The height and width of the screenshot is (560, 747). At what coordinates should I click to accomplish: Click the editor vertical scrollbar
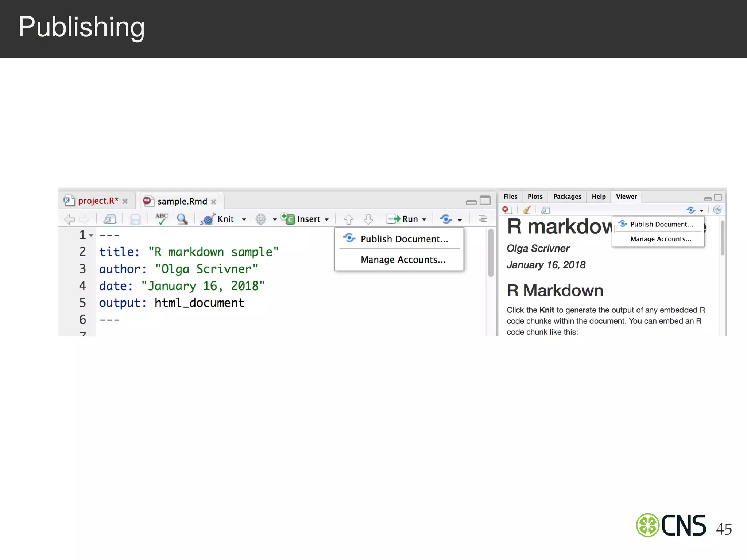491,252
